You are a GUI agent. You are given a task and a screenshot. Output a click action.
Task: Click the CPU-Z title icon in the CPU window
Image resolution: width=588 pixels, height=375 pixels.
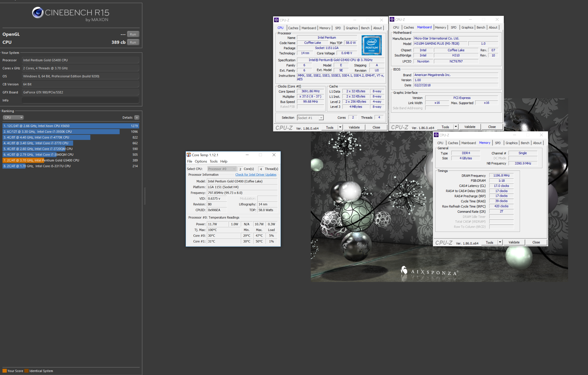[x=276, y=20]
